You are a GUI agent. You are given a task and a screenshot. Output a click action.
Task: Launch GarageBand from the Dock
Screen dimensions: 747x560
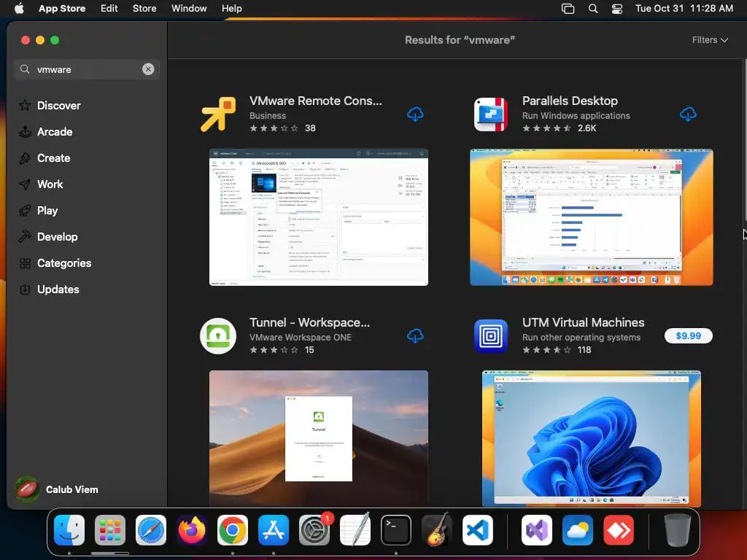point(437,530)
